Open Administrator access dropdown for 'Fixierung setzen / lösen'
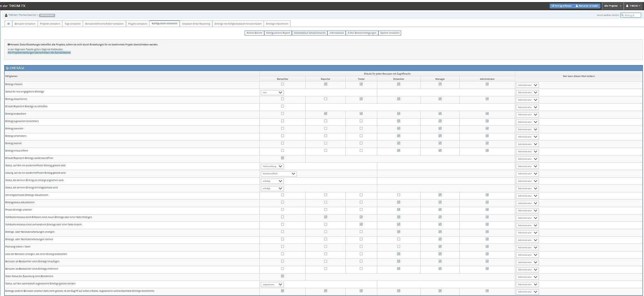This screenshot has width=644, height=296. point(527,247)
